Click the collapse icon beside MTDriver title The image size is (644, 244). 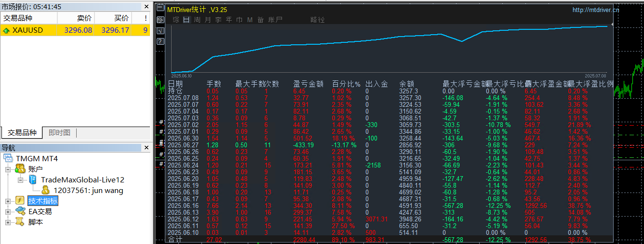coord(160,9)
